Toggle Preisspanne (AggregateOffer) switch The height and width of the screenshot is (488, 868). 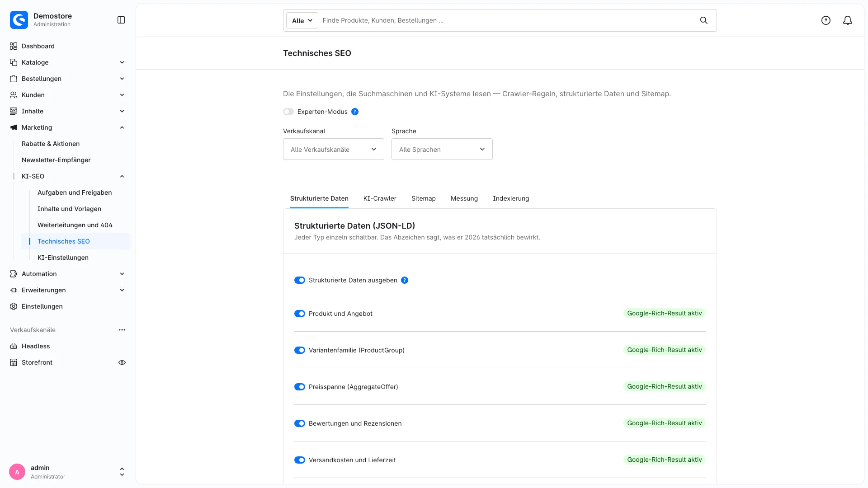pos(300,387)
